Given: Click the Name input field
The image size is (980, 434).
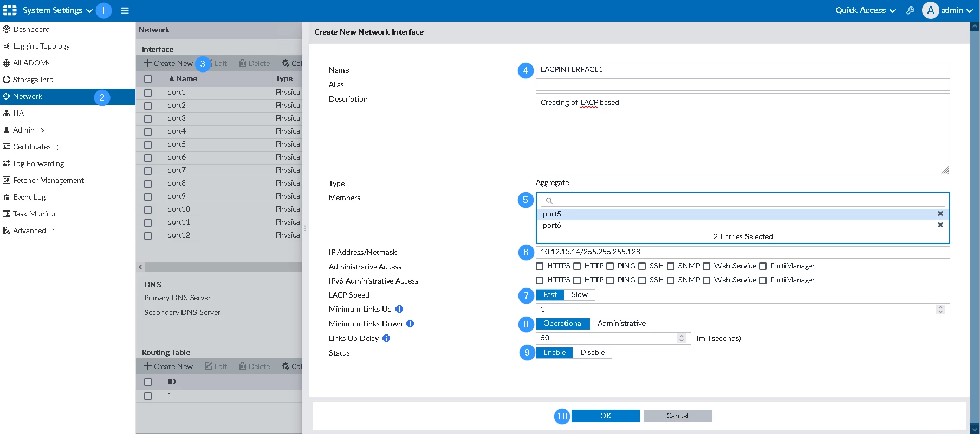Looking at the screenshot, I should tap(743, 70).
